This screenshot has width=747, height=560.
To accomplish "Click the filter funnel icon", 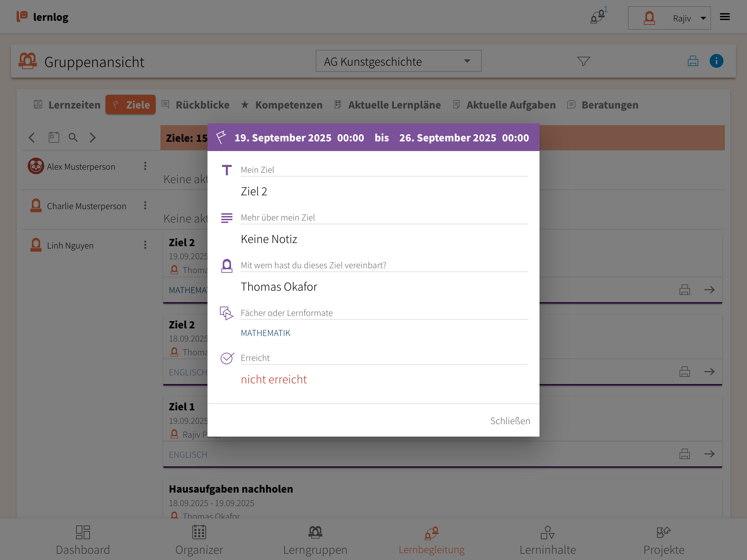I will (x=583, y=61).
